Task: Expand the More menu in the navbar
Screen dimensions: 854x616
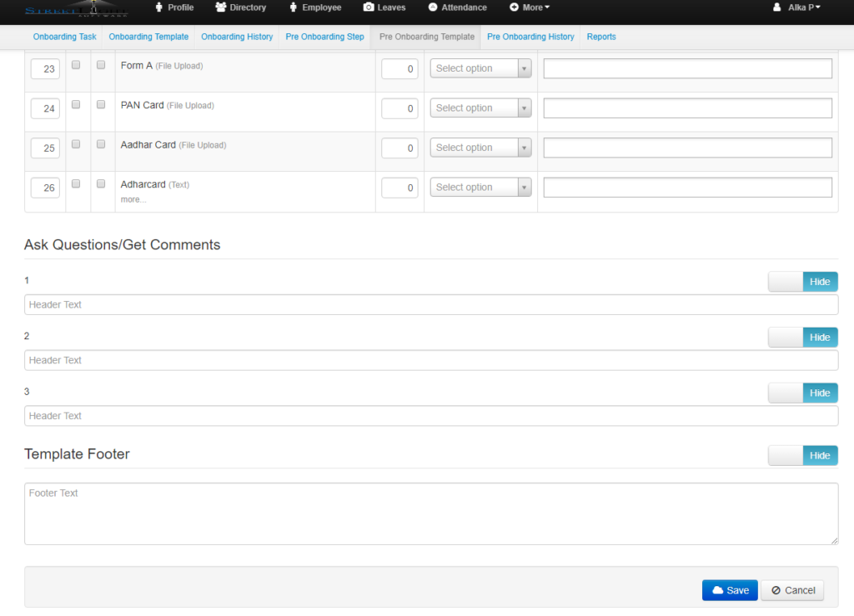Action: click(529, 7)
